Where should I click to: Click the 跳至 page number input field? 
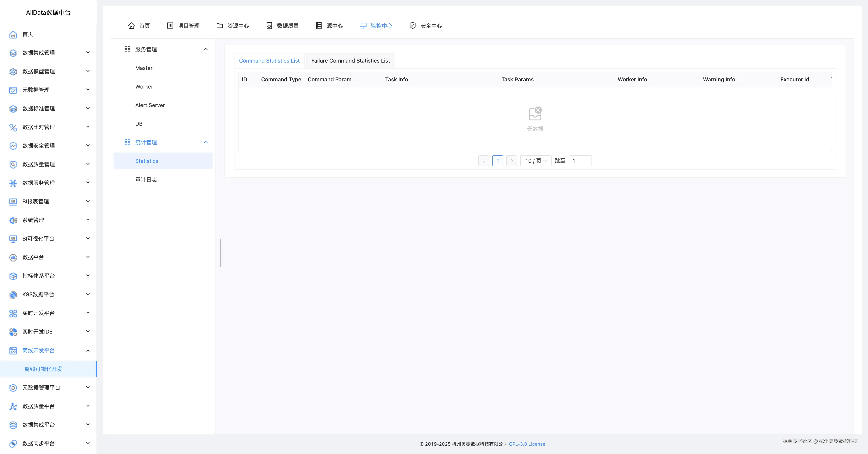click(580, 161)
